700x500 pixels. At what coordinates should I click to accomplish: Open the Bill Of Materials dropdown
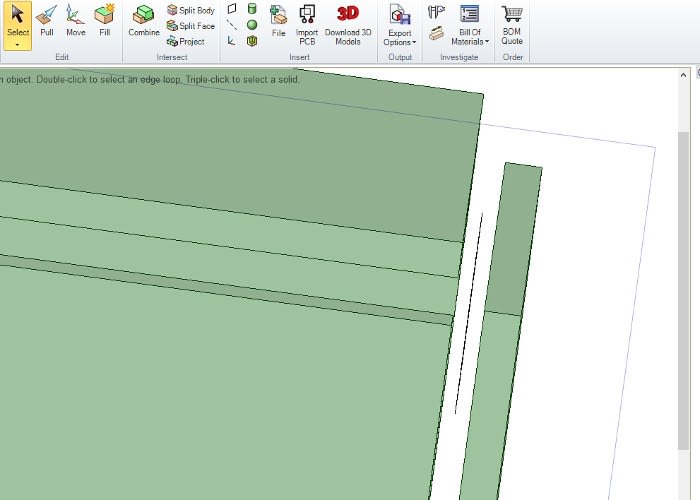470,25
